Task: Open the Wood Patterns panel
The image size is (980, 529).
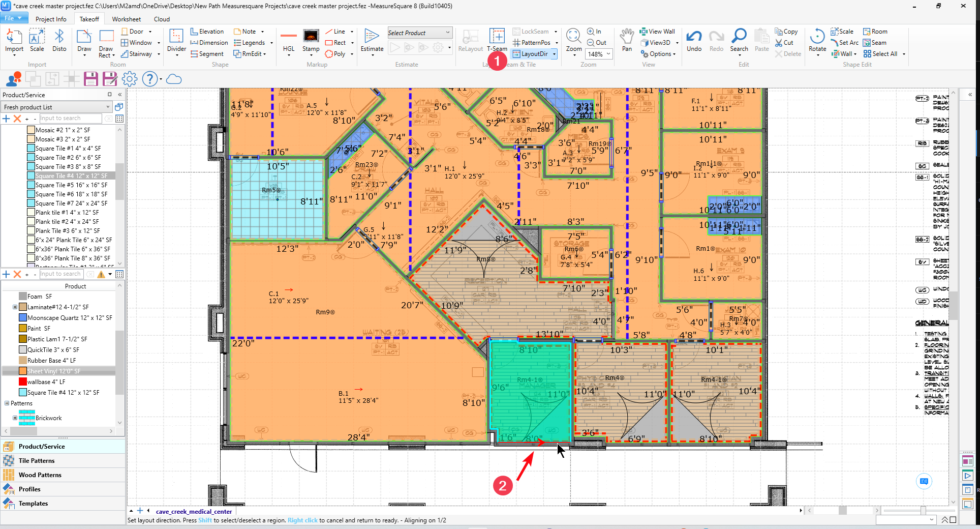Action: tap(63, 475)
